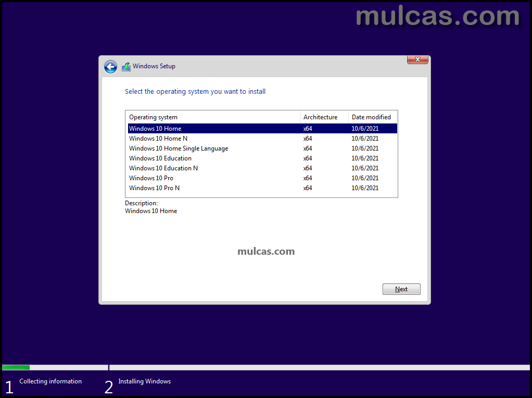Click the date cell for Windows 10 Pro N
Viewport: 532px width, 398px height.
coord(365,188)
